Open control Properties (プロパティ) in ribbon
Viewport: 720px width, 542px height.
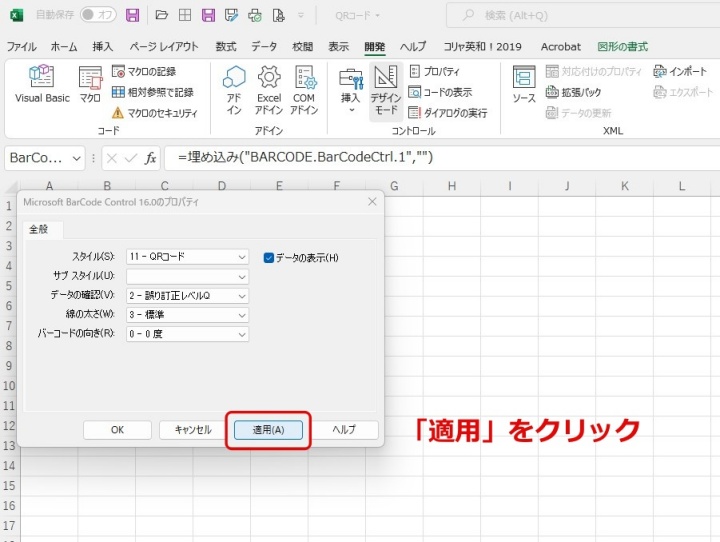point(434,72)
